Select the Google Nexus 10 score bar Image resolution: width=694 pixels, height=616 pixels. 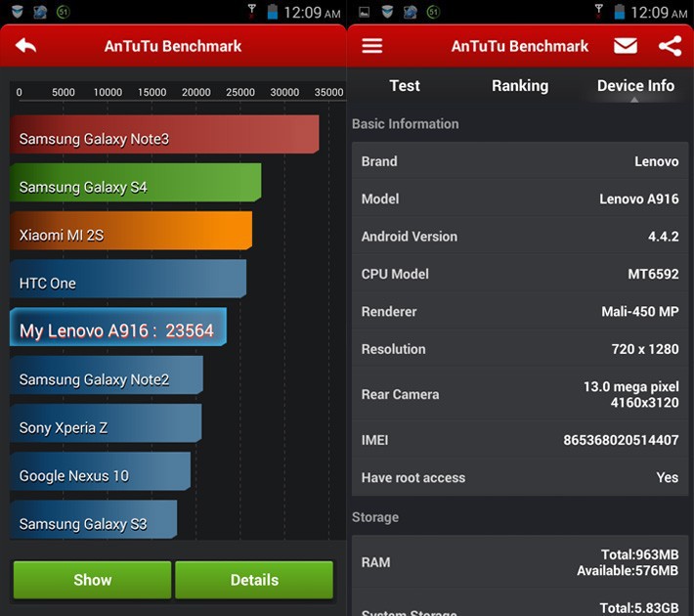[101, 471]
